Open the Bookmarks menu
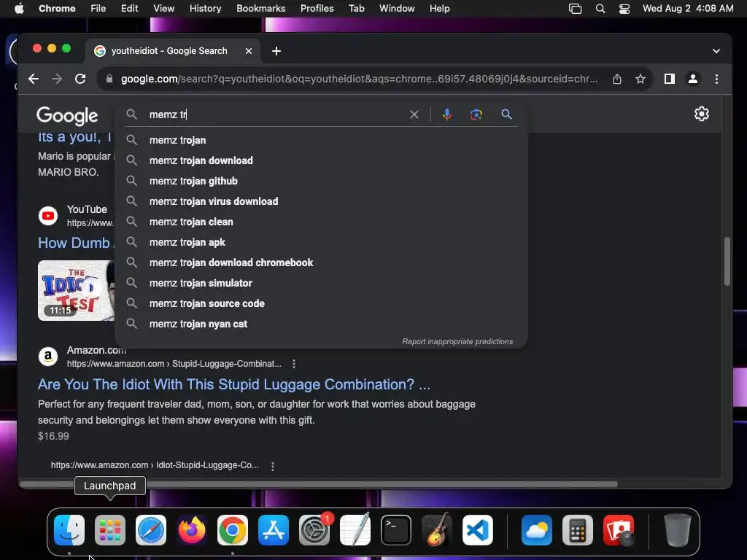The width and height of the screenshot is (747, 560). [260, 9]
